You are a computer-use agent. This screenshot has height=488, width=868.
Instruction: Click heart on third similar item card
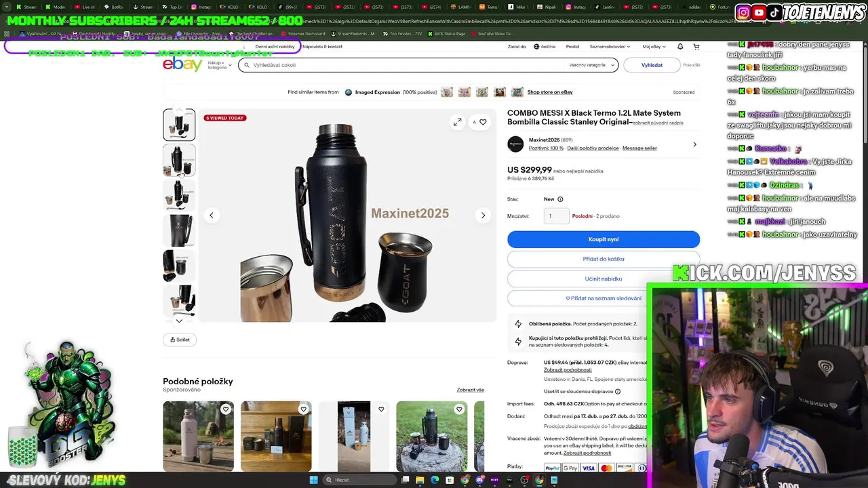[381, 409]
